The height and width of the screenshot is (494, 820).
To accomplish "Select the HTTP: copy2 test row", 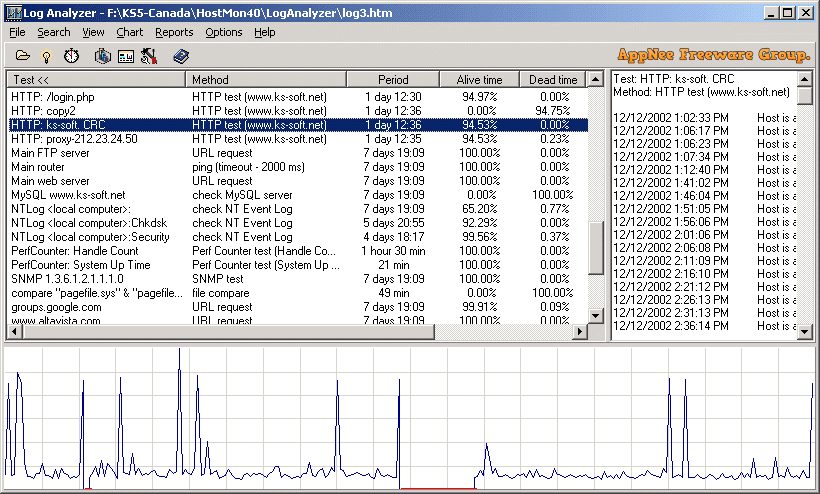I will pos(298,111).
